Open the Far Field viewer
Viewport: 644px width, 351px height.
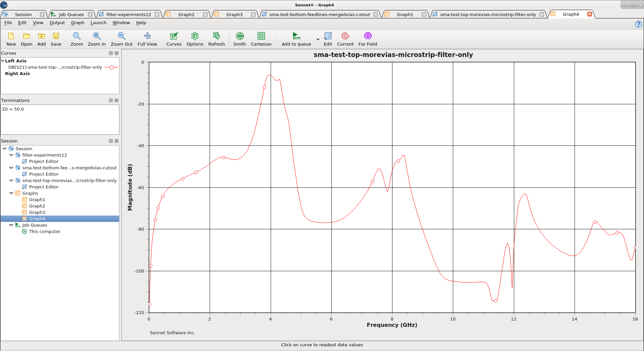(368, 36)
